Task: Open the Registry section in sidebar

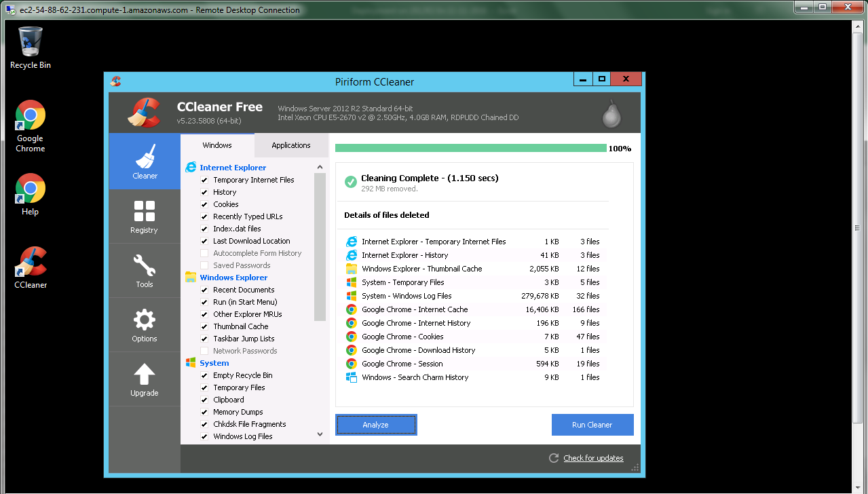Action: click(x=144, y=216)
